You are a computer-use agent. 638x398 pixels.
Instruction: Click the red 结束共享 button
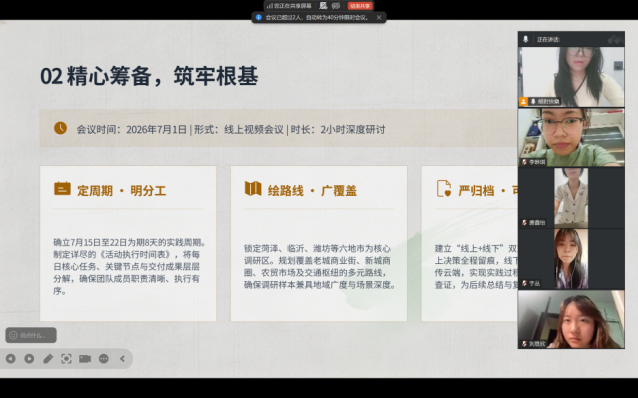(x=360, y=6)
